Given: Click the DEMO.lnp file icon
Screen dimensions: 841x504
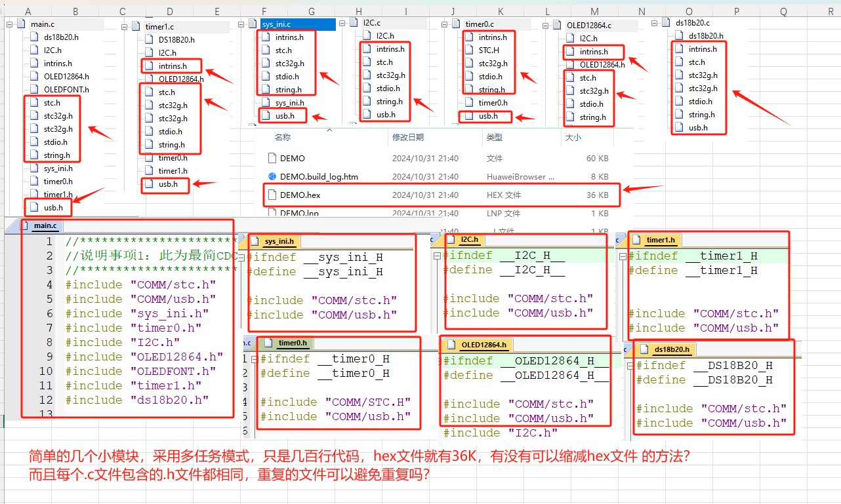Looking at the screenshot, I should 273,213.
